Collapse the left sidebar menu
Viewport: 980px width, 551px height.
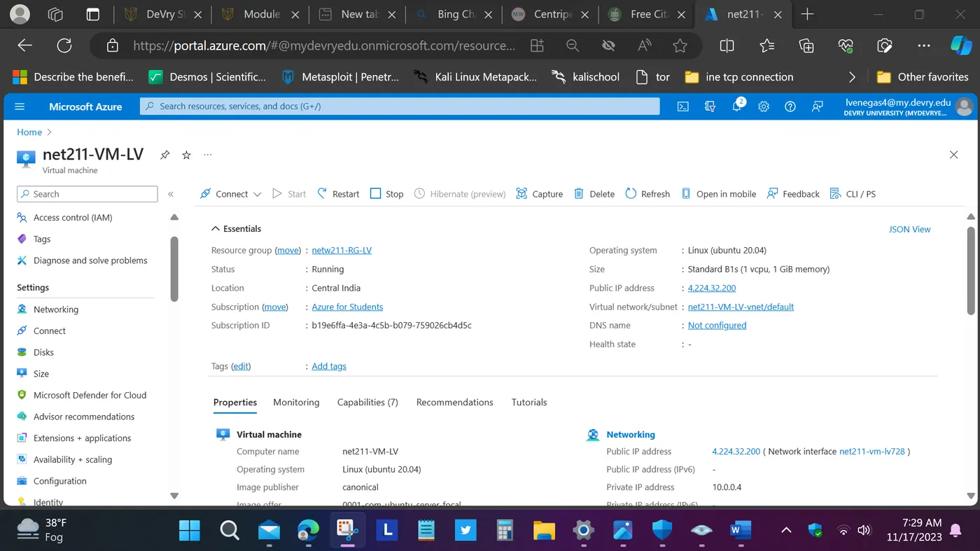point(171,194)
